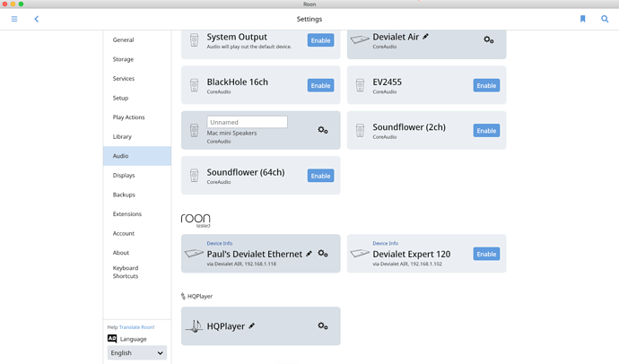Click HQPlayer section header icon
The height and width of the screenshot is (364, 619).
(183, 296)
